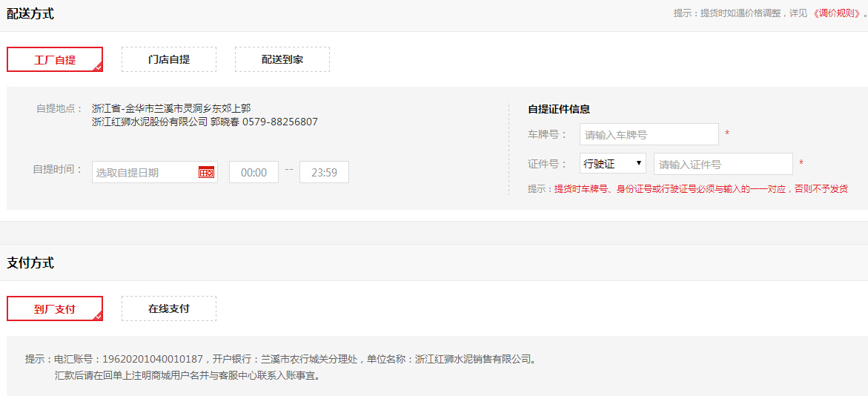The image size is (868, 396).
Task: Focus the 请输入证件号 input field
Action: (x=723, y=164)
